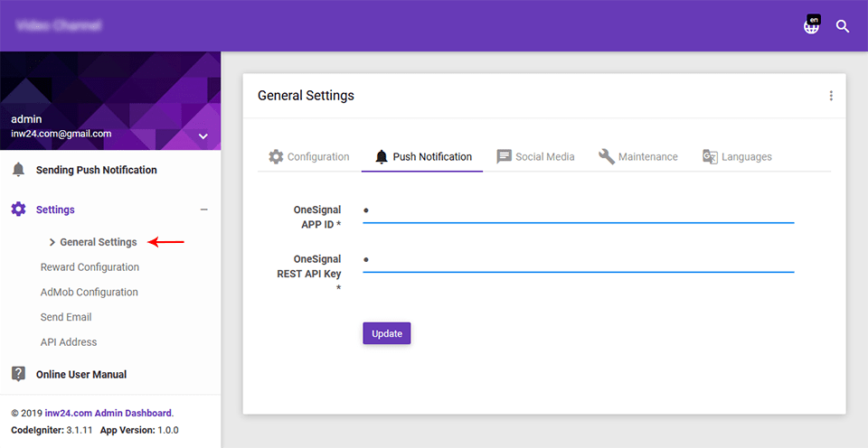Go to the Send Email page
This screenshot has height=448, width=868.
pyautogui.click(x=66, y=317)
